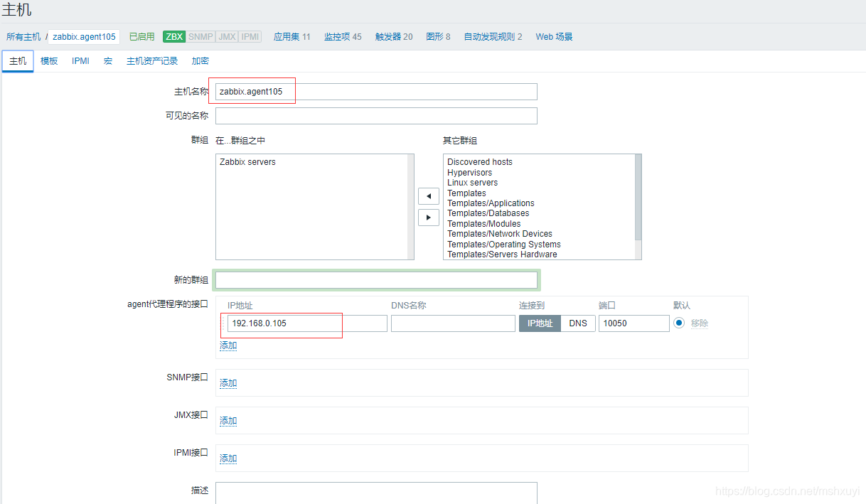Select the default interface radio button
Image resolution: width=866 pixels, height=504 pixels.
[x=679, y=323]
